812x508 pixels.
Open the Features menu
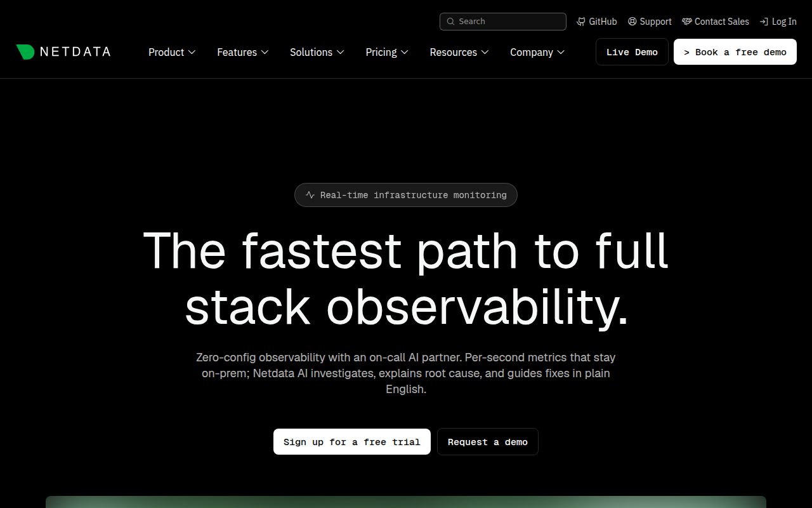point(243,52)
